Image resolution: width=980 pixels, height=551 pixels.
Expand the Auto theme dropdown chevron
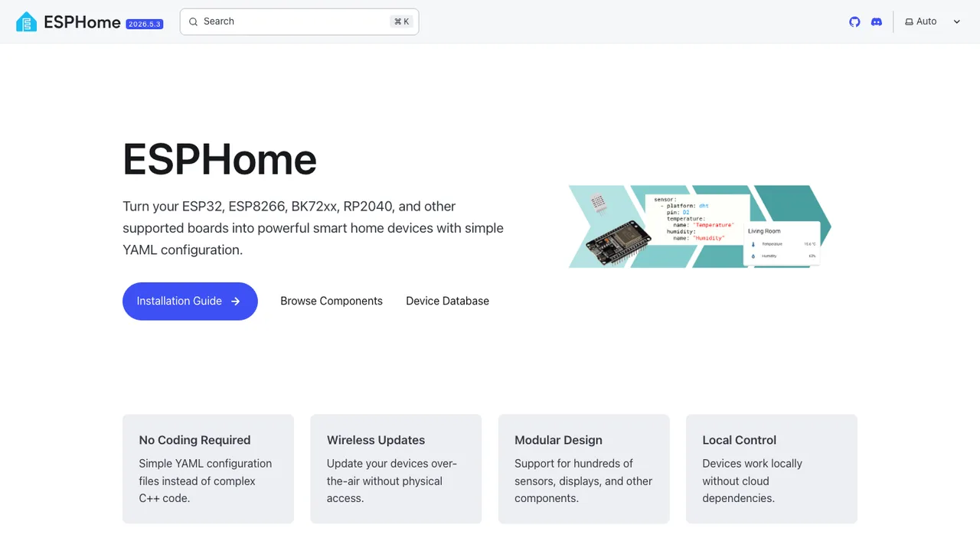coord(956,21)
